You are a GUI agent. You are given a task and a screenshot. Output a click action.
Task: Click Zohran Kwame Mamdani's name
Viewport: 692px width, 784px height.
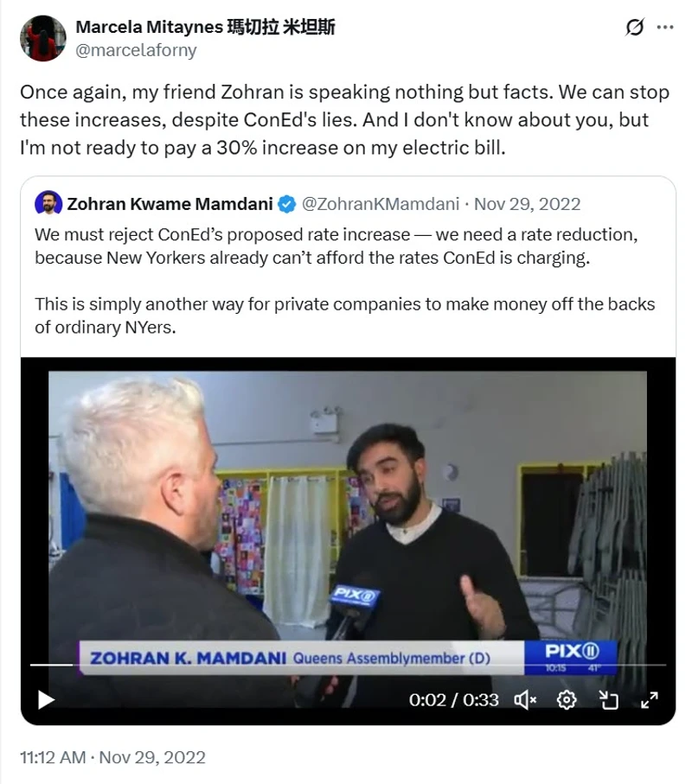[x=170, y=204]
